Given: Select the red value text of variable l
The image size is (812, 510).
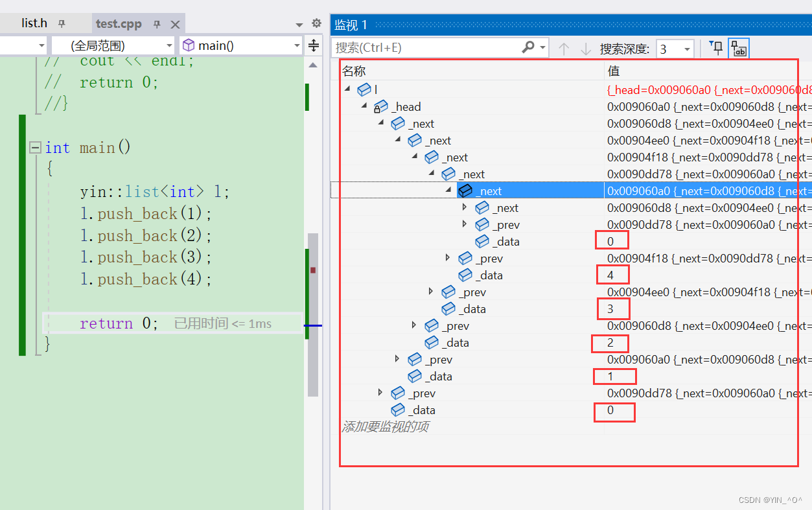Looking at the screenshot, I should pos(709,89).
